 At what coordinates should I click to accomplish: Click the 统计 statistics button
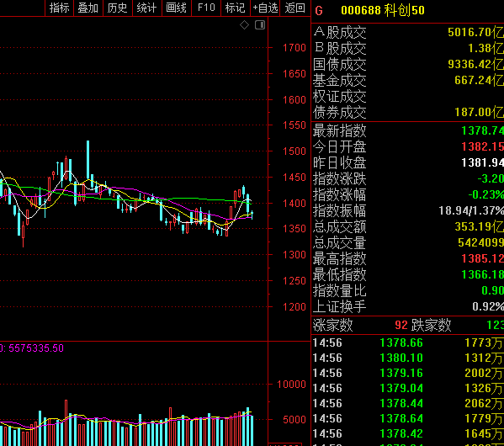click(146, 8)
